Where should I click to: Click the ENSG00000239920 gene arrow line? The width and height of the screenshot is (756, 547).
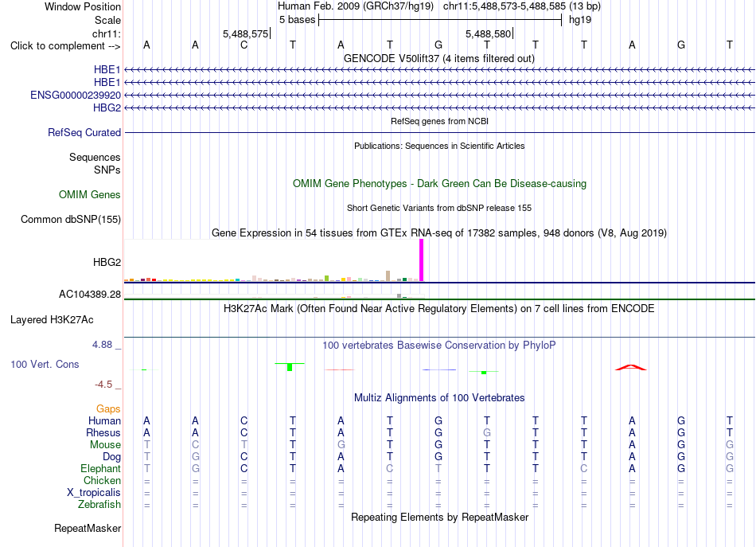(439, 95)
